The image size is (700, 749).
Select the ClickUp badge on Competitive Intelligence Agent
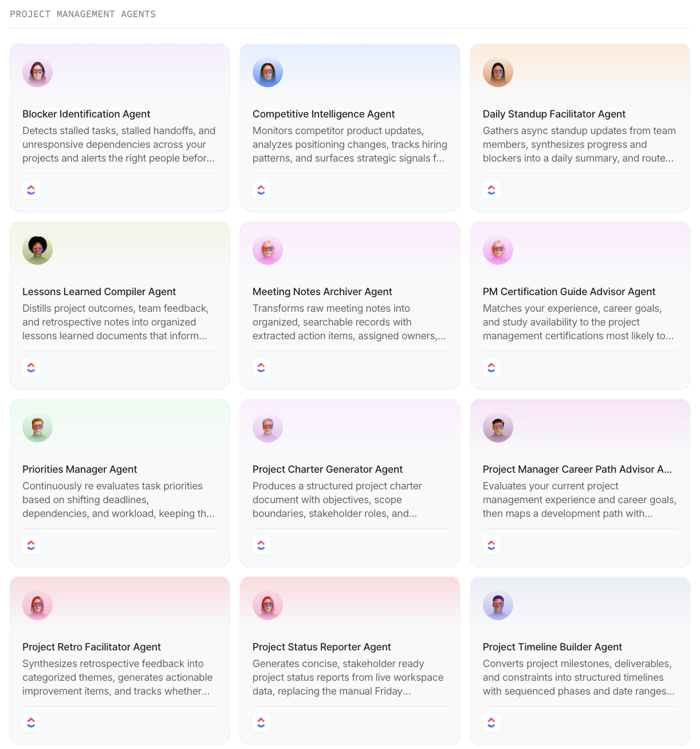tap(261, 190)
